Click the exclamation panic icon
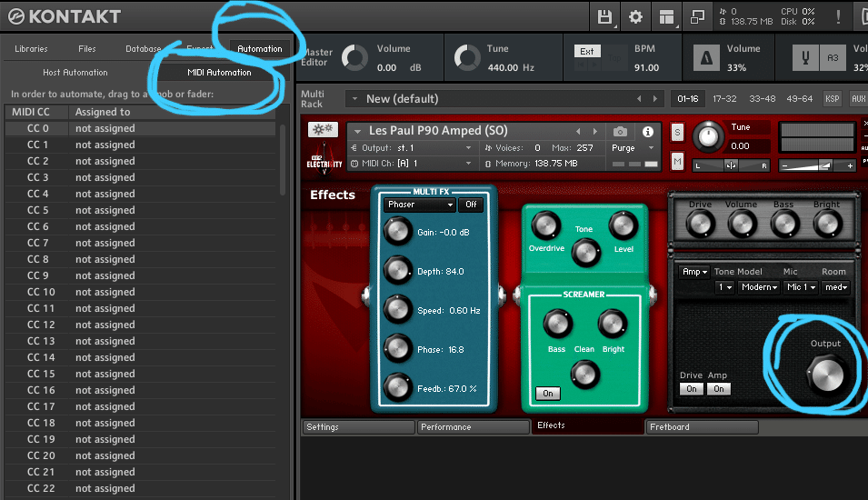This screenshot has width=868, height=500. (838, 16)
